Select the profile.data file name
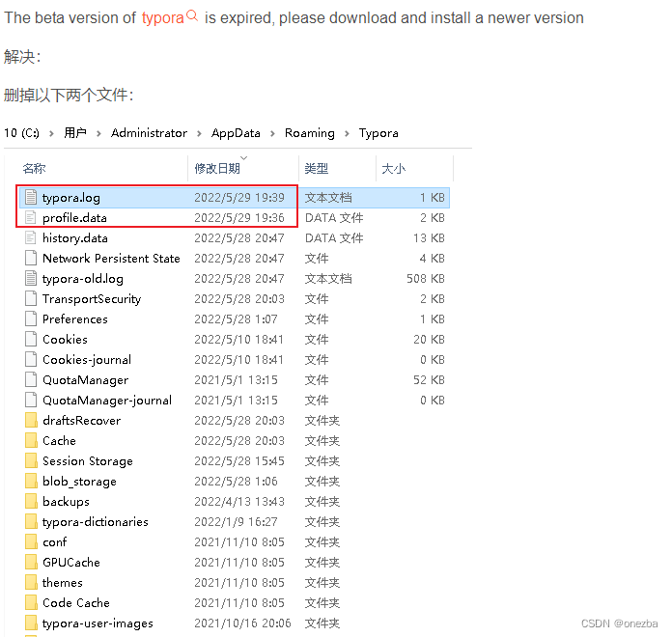 74,217
